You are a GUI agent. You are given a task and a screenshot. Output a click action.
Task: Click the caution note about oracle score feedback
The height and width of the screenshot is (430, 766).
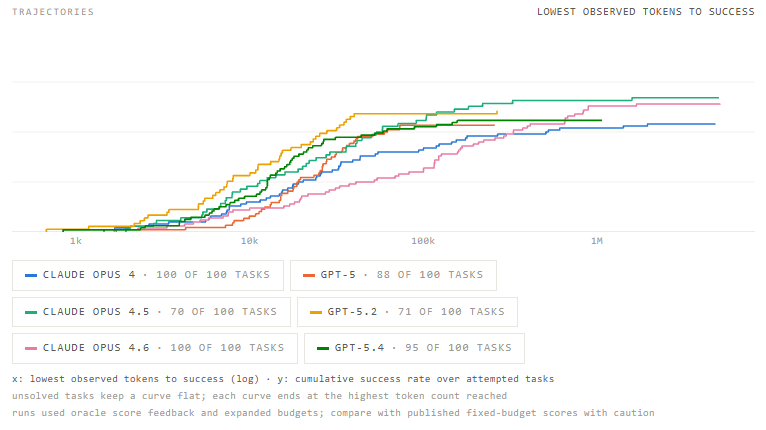pos(333,413)
